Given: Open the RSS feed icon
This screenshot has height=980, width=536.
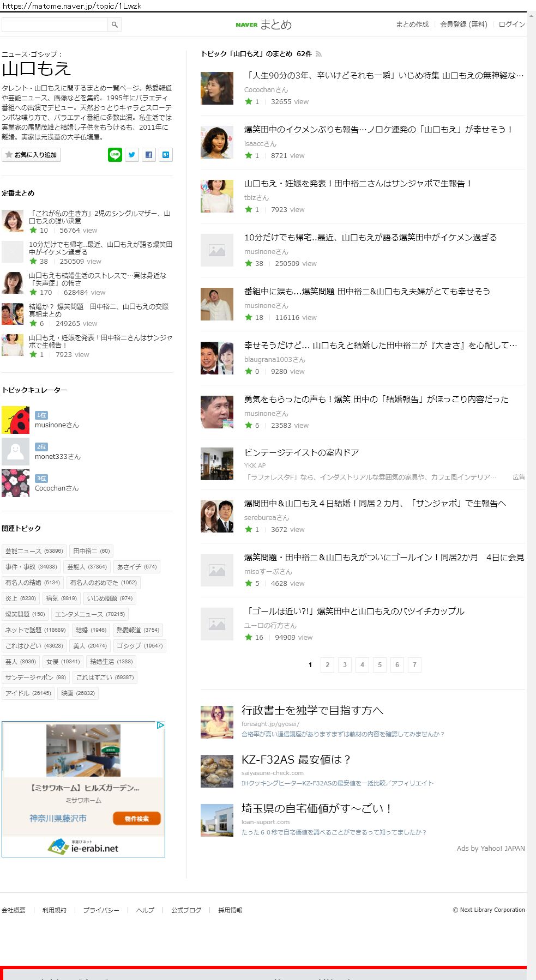Looking at the screenshot, I should coord(318,54).
